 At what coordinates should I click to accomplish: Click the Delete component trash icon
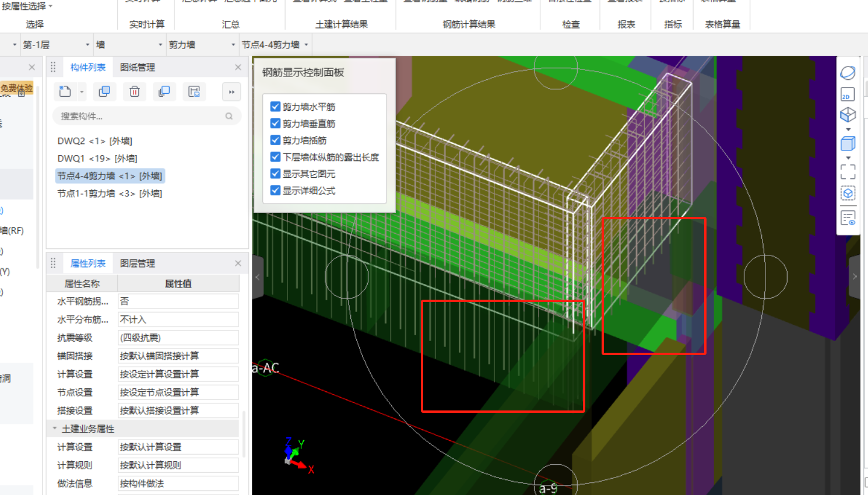pos(135,92)
